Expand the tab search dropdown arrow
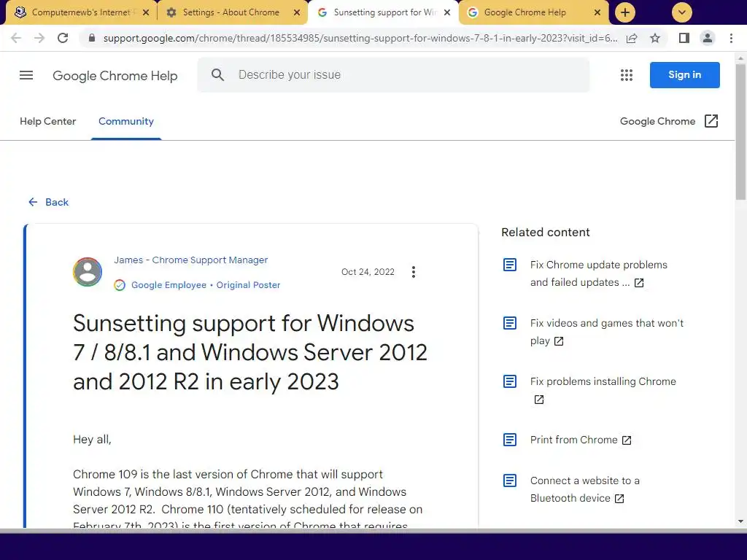Image resolution: width=747 pixels, height=560 pixels. click(x=682, y=12)
